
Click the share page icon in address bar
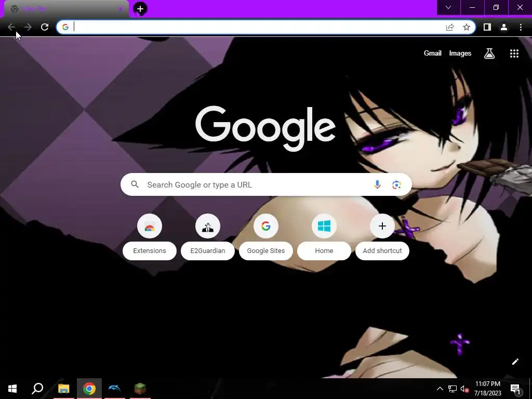click(x=450, y=27)
